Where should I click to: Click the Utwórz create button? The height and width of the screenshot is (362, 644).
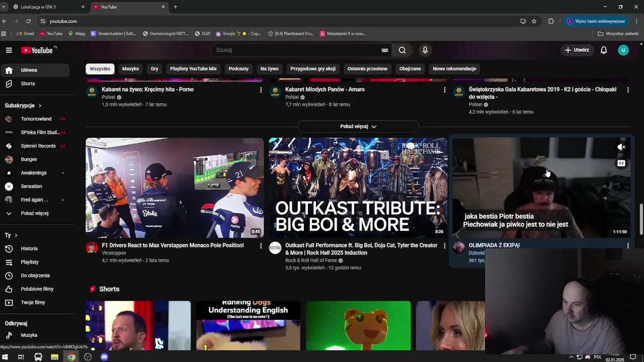click(x=577, y=50)
